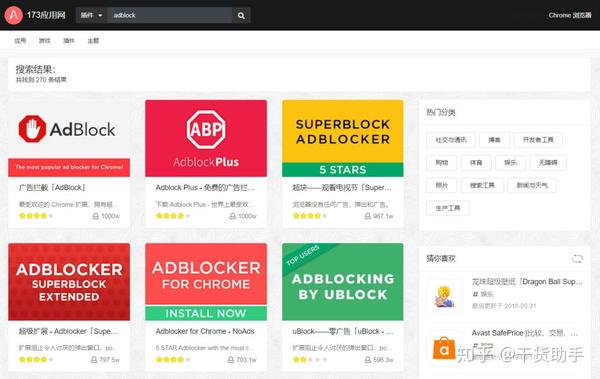The height and width of the screenshot is (379, 600).
Task: Click the magnifier search button
Action: click(241, 15)
